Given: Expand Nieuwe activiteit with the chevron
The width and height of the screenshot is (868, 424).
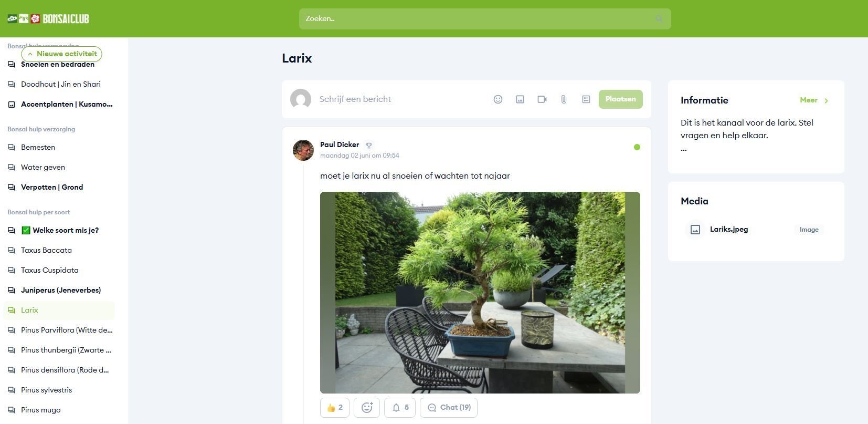Looking at the screenshot, I should (x=30, y=54).
